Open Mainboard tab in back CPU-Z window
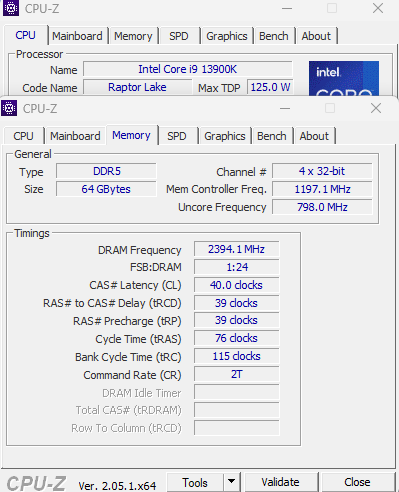This screenshot has height=492, width=399. [77, 36]
